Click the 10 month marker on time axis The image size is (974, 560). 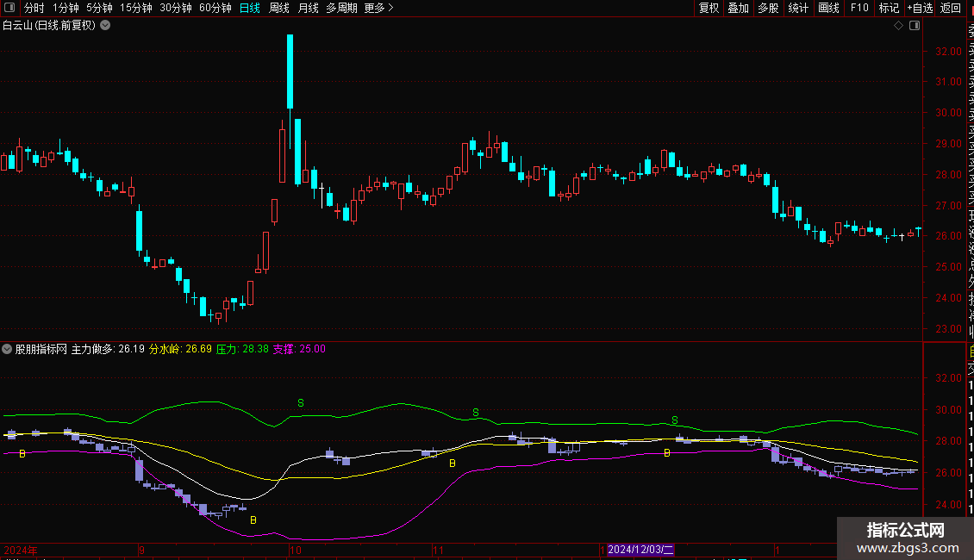296,550
